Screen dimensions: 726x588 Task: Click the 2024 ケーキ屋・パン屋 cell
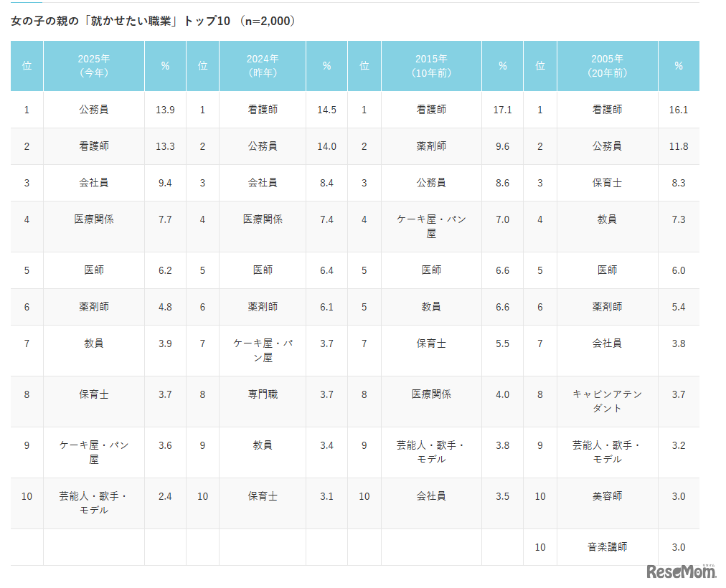[263, 350]
